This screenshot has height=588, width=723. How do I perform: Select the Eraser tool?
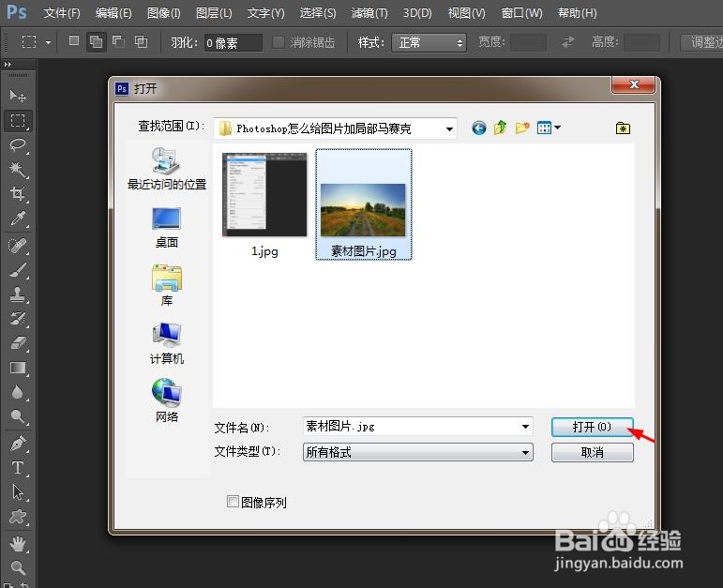click(18, 343)
